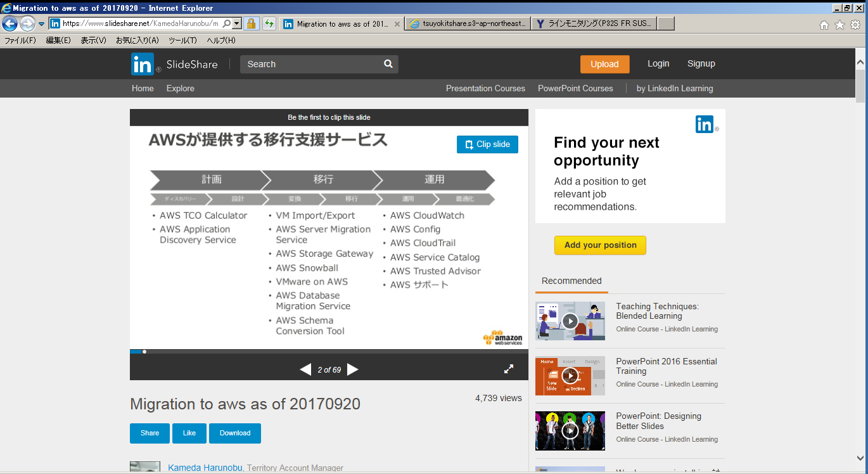Viewport: 868px width, 474px height.
Task: Open recent pages dropdown next to Forward
Action: (x=41, y=24)
